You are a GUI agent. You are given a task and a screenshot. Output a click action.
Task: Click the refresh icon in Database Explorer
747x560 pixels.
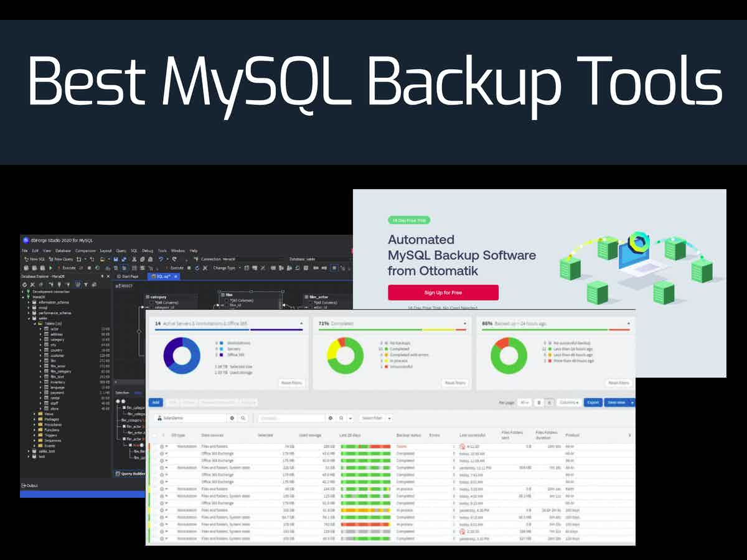(x=24, y=283)
